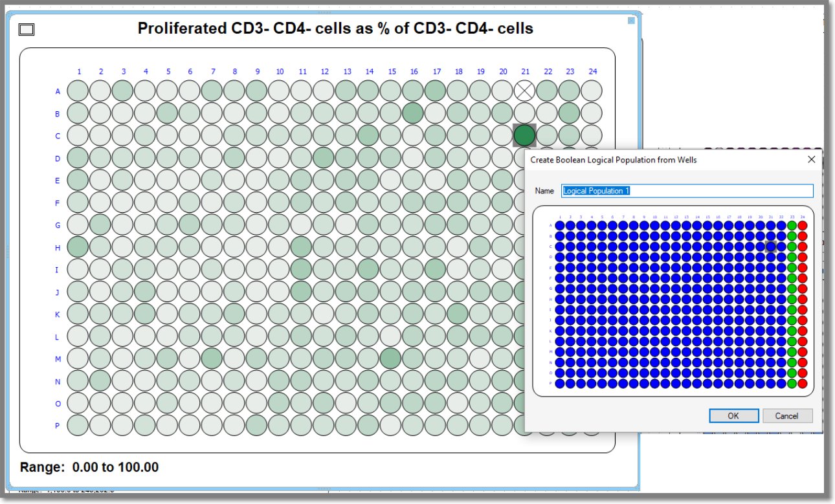Select well K18 on the heatmap plate
The width and height of the screenshot is (835, 504).
pyautogui.click(x=458, y=314)
